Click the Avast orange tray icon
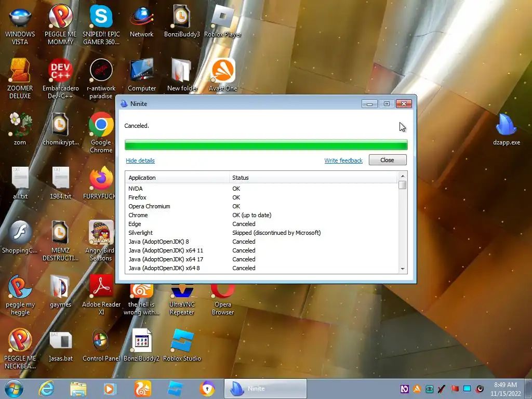The image size is (532, 399). 417,389
